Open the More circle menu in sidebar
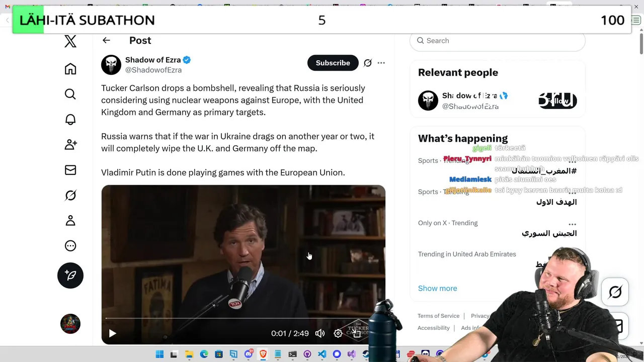This screenshot has height=362, width=644. 70,246
